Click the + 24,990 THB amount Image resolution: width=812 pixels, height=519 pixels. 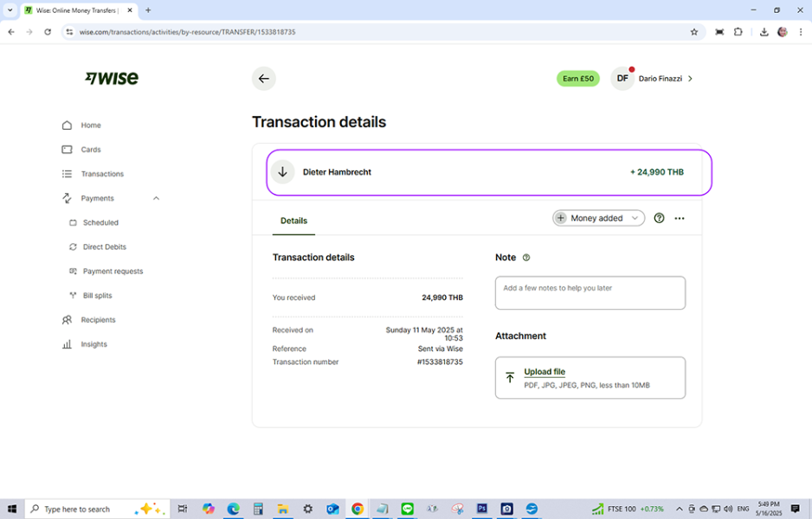point(657,172)
